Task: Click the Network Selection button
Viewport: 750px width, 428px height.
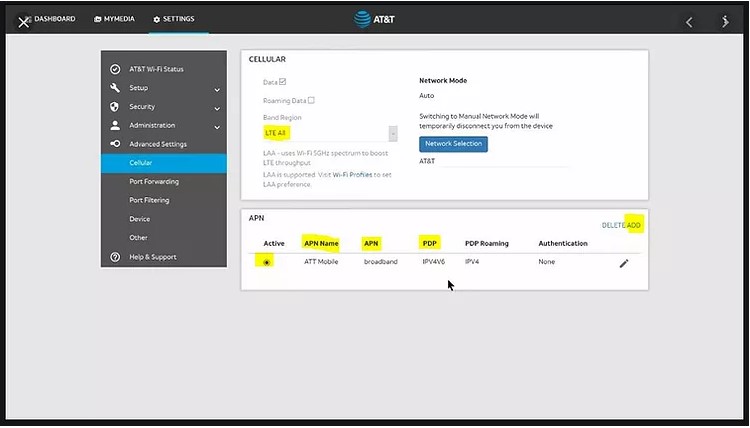Action: (x=453, y=144)
